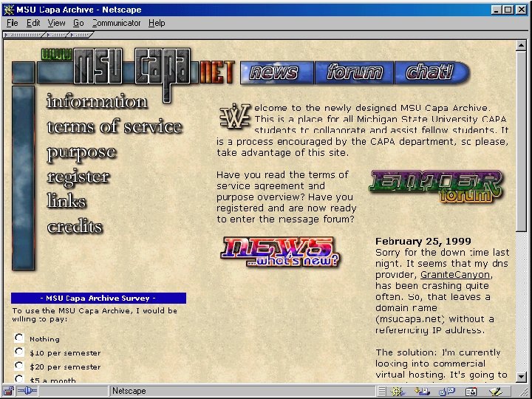Select the $20 per semester radio option
532x399 pixels.
[x=19, y=365]
